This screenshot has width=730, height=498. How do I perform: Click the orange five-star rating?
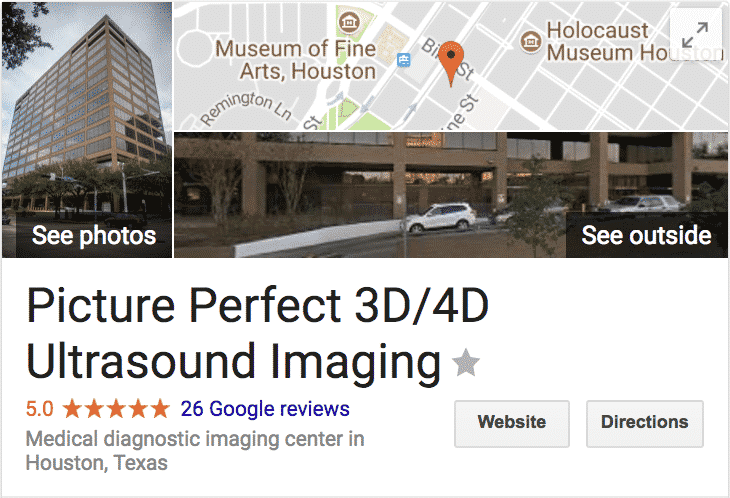point(116,409)
